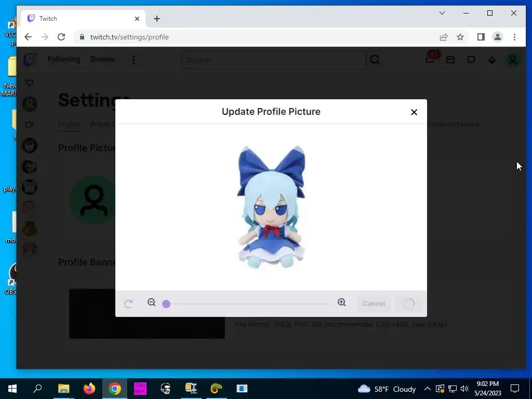Open a new Chrome tab

pos(157,19)
